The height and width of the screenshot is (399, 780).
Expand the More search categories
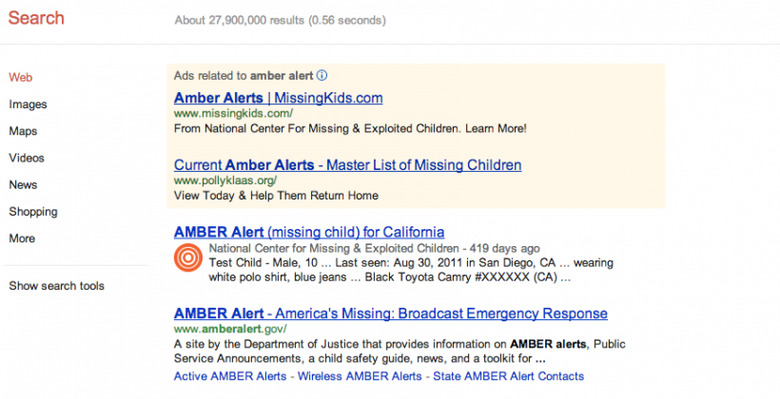pyautogui.click(x=22, y=238)
